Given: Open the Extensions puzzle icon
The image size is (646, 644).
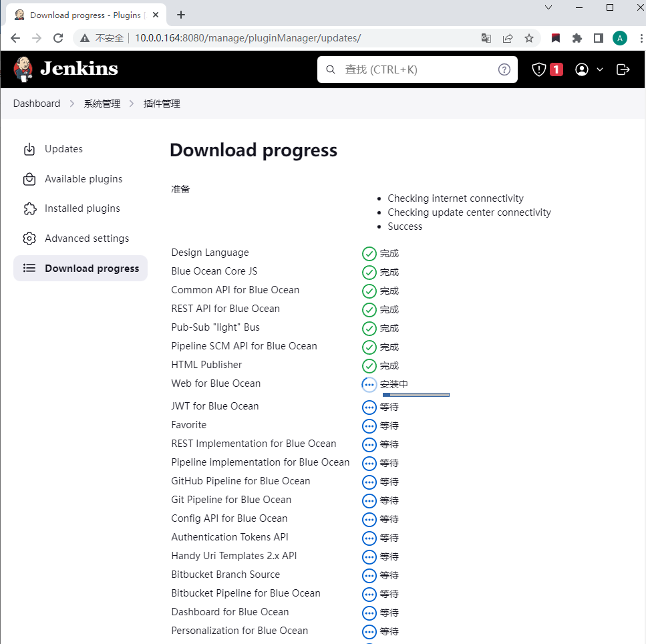Looking at the screenshot, I should coord(577,38).
